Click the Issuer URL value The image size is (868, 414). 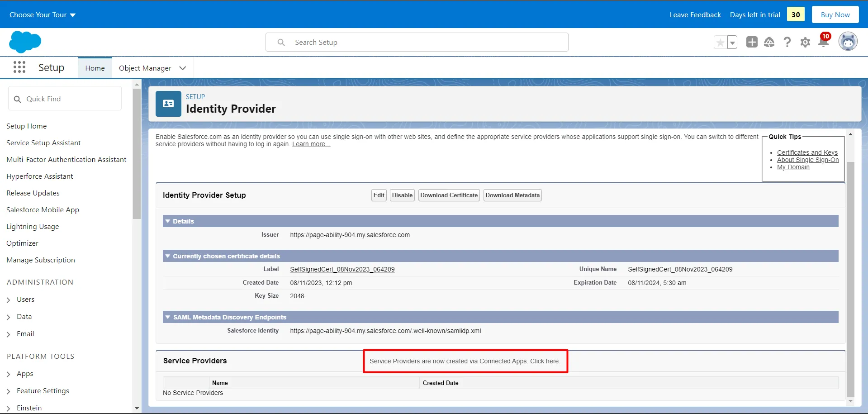pyautogui.click(x=350, y=235)
